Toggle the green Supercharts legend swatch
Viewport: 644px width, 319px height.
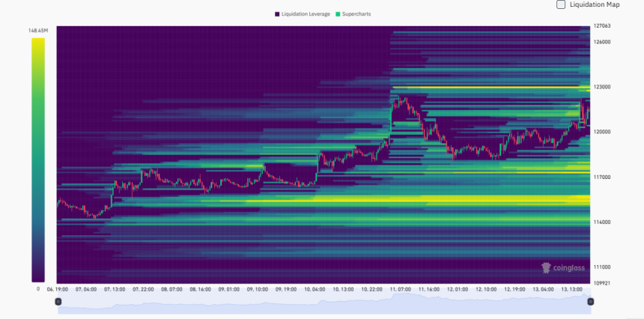pyautogui.click(x=338, y=14)
